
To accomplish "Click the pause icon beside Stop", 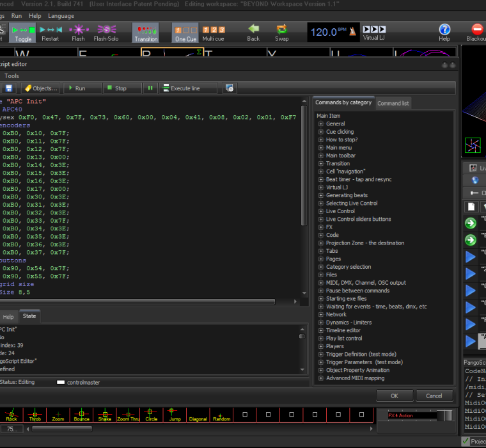I will coord(150,88).
